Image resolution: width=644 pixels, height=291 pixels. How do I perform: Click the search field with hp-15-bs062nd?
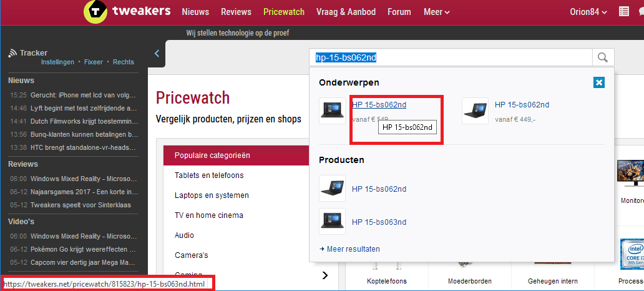click(x=451, y=57)
